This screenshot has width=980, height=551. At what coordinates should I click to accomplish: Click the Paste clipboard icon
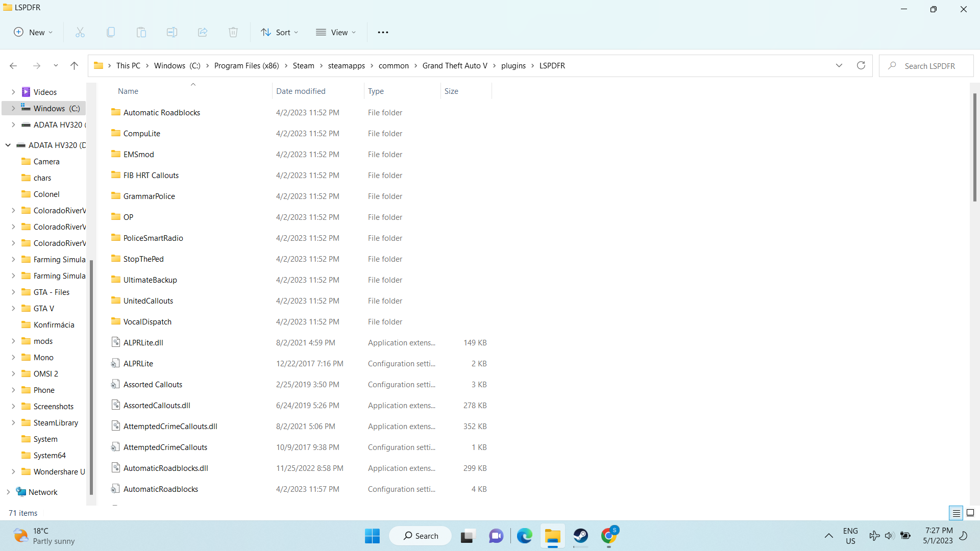click(141, 32)
